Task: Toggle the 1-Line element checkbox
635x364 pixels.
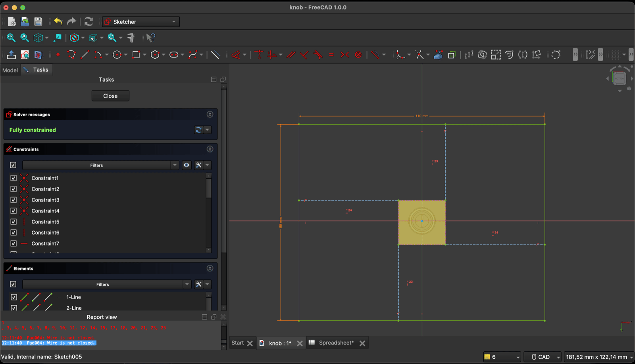Action: 14,297
